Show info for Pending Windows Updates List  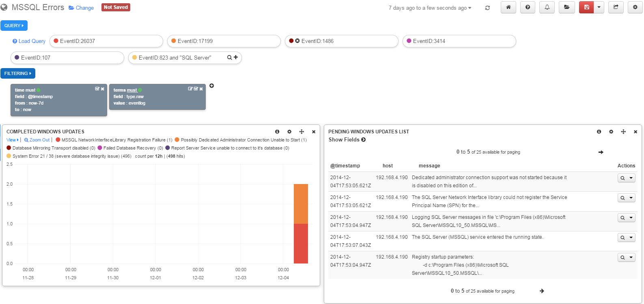[x=599, y=132]
